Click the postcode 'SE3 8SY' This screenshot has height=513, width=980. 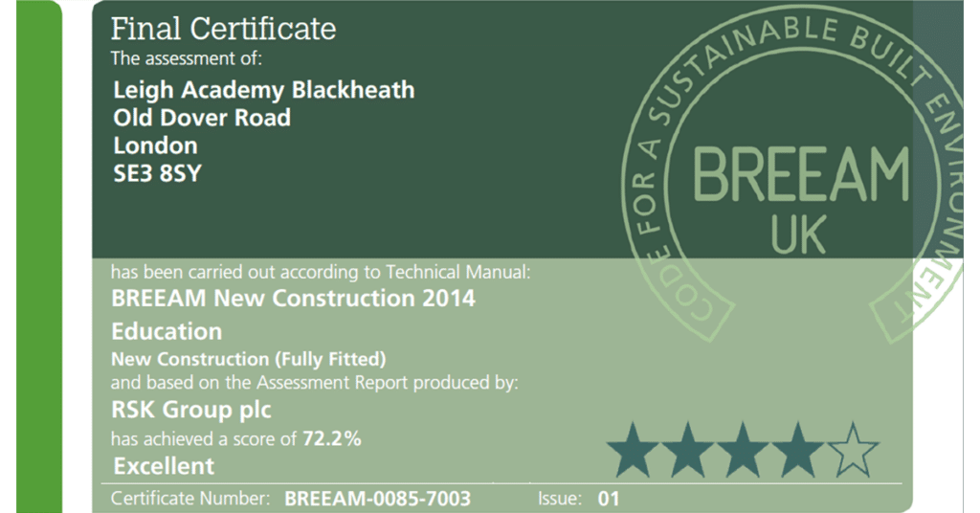[x=158, y=173]
